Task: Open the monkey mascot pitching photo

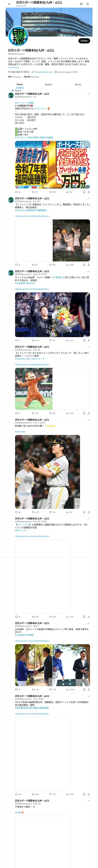Action: coord(34,389)
